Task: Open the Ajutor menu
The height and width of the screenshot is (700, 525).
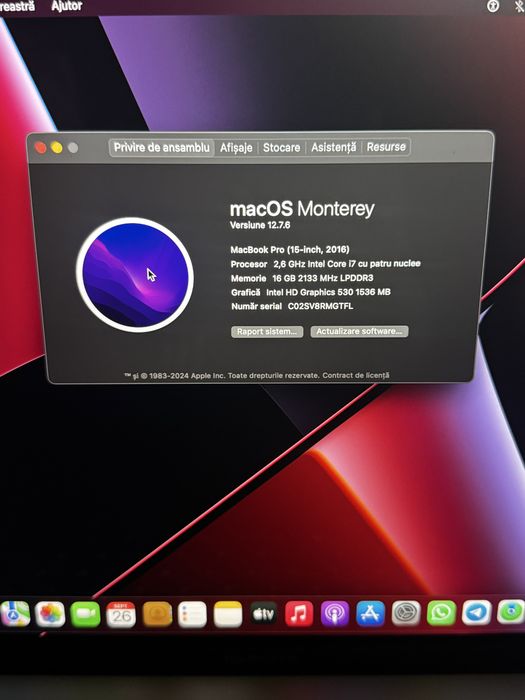Action: point(67,6)
